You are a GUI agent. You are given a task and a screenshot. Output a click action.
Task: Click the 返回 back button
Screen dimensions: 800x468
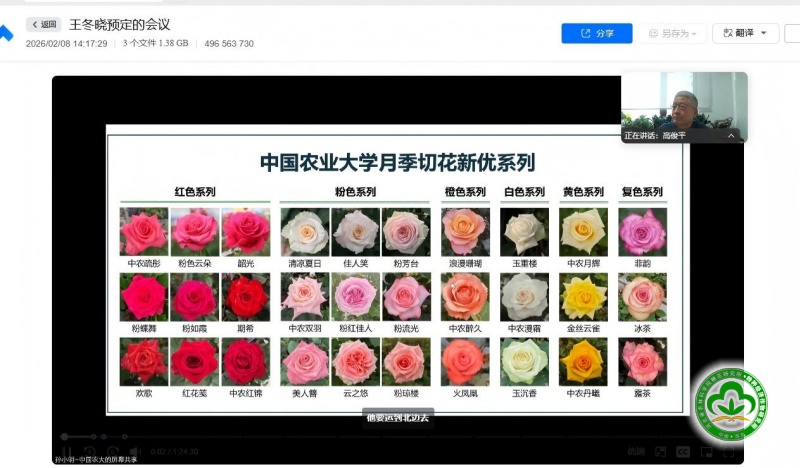(43, 24)
